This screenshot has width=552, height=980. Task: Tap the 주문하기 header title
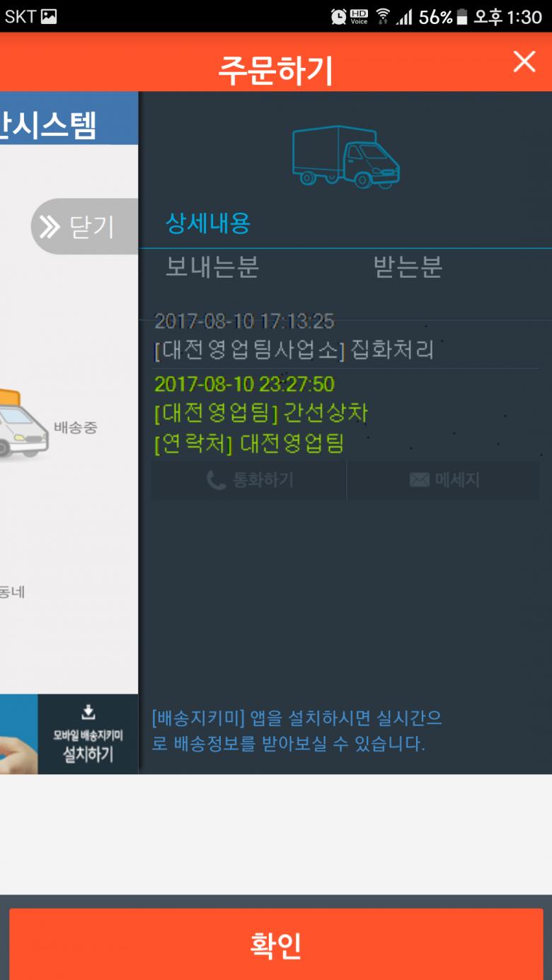coord(275,69)
